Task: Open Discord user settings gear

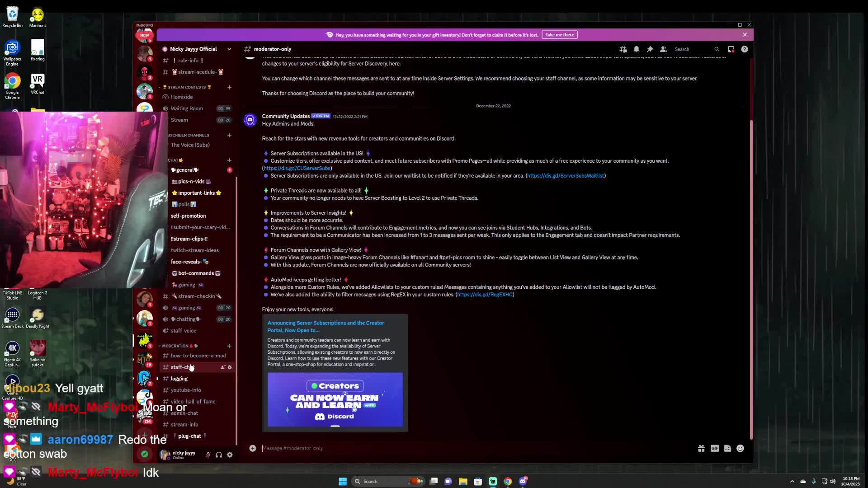Action: [230, 455]
